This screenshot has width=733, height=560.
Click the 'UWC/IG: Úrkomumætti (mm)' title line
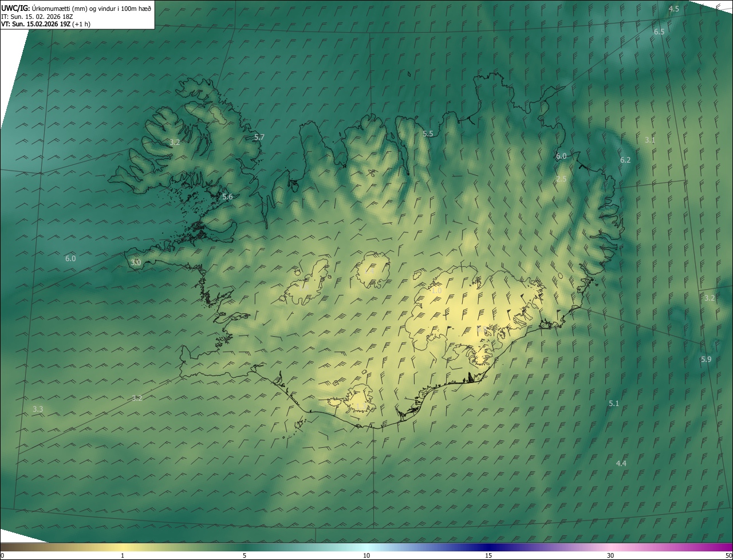[76, 8]
